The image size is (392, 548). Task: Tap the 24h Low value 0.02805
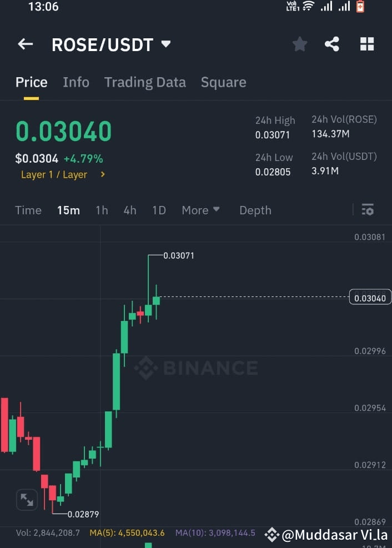pos(273,172)
